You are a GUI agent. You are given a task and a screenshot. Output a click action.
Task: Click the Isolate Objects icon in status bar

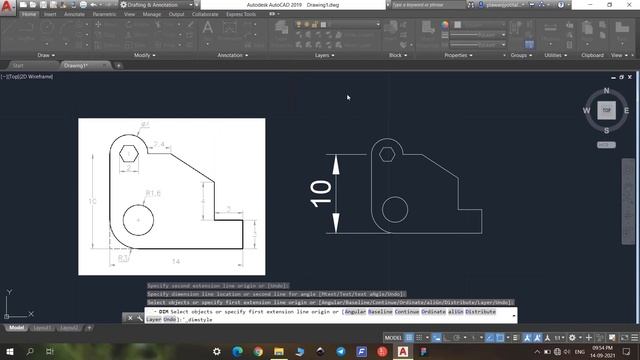tap(612, 338)
